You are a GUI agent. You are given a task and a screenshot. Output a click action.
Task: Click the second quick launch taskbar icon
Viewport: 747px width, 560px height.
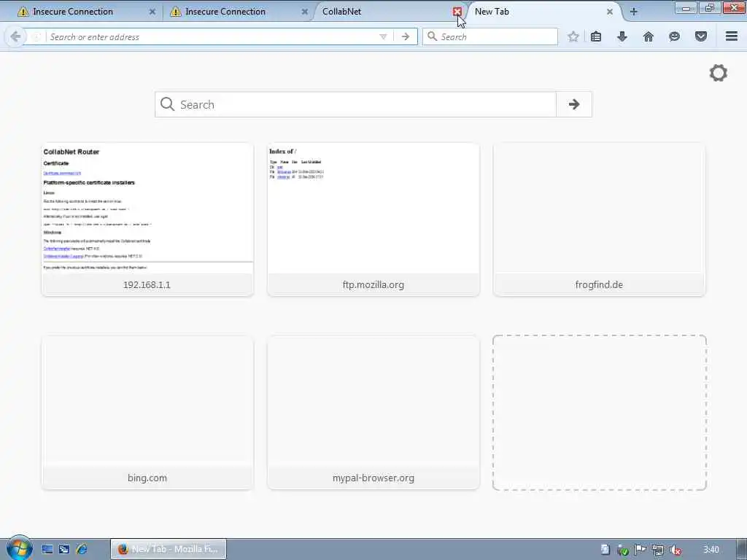(x=64, y=550)
